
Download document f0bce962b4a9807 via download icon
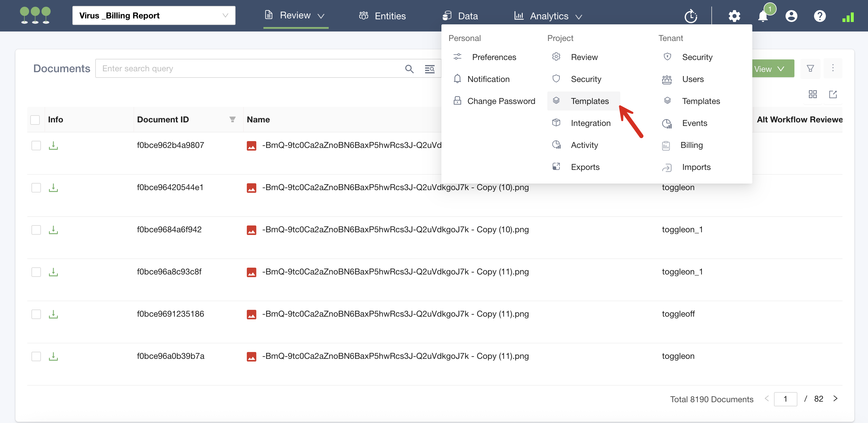53,145
